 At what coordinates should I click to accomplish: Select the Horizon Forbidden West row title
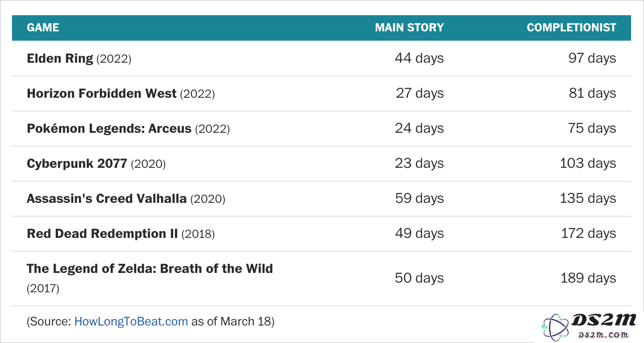(102, 94)
